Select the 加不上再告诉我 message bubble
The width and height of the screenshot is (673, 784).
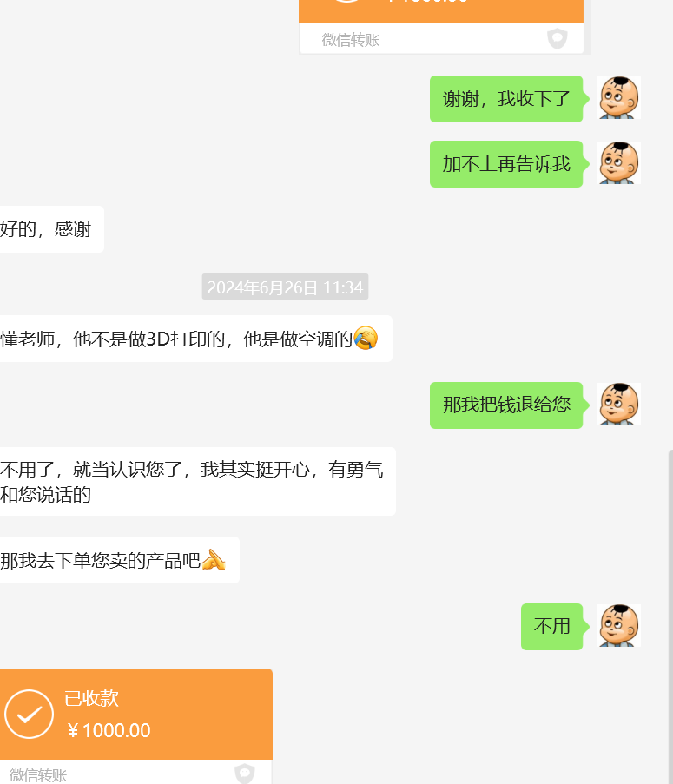pos(506,164)
